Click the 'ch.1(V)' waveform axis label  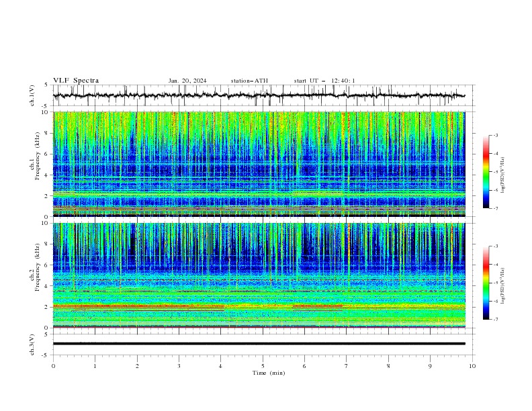coord(32,95)
